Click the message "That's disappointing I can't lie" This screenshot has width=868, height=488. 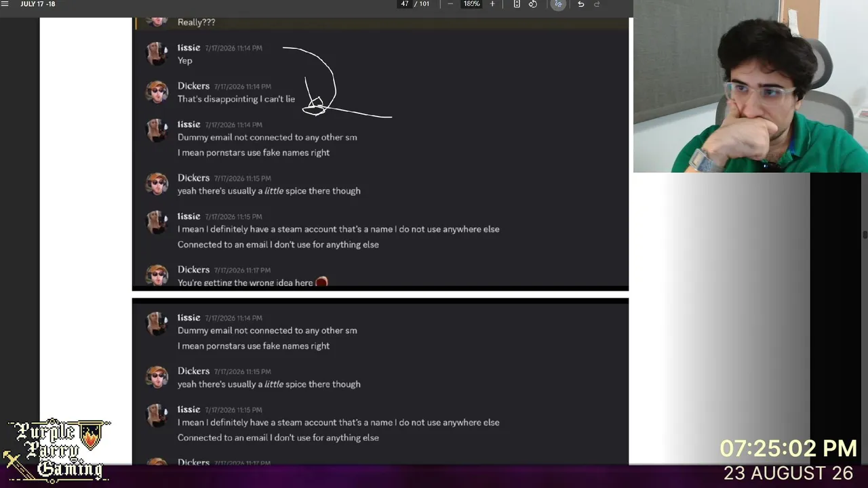[x=236, y=99]
